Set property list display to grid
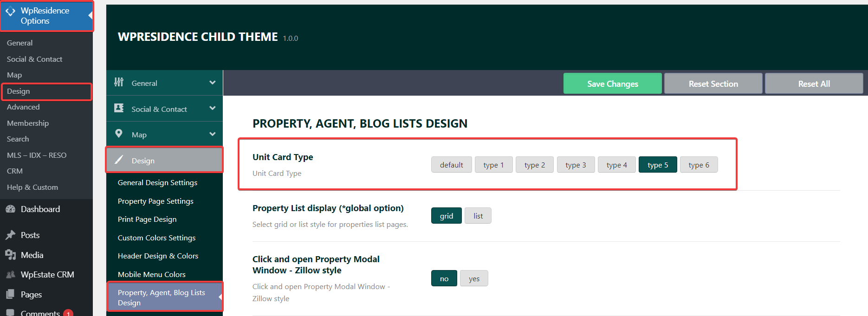This screenshot has width=868, height=316. pos(447,216)
